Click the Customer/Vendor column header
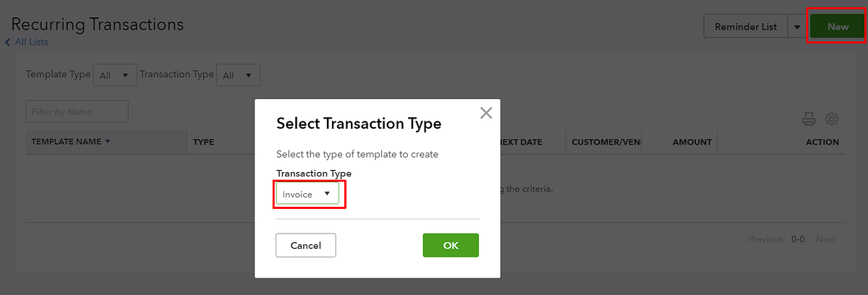 (606, 142)
